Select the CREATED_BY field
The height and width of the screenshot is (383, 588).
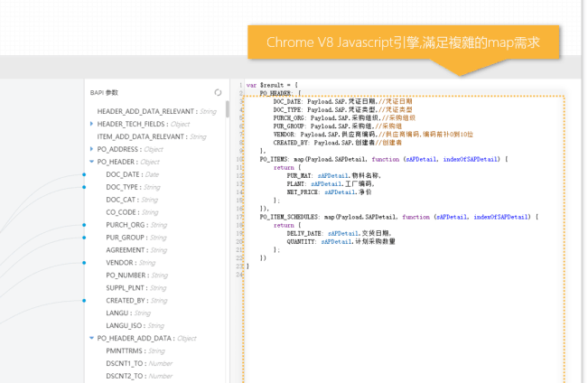pyautogui.click(x=136, y=301)
